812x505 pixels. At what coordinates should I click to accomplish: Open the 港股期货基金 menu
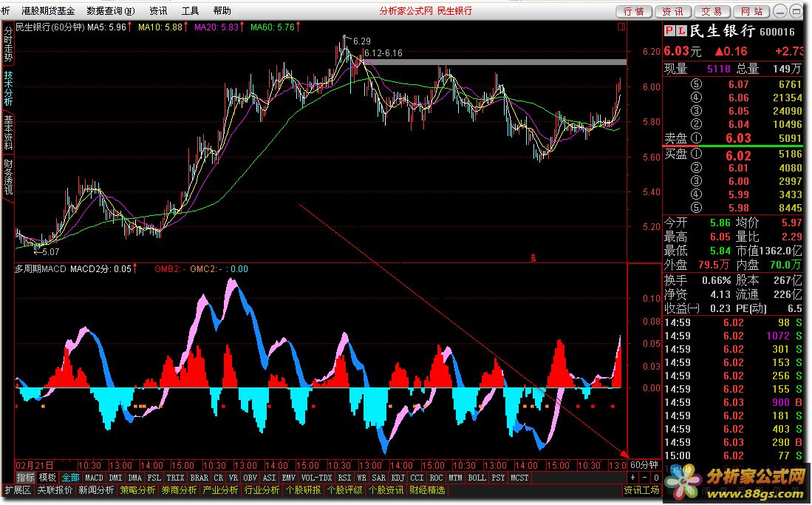click(48, 11)
